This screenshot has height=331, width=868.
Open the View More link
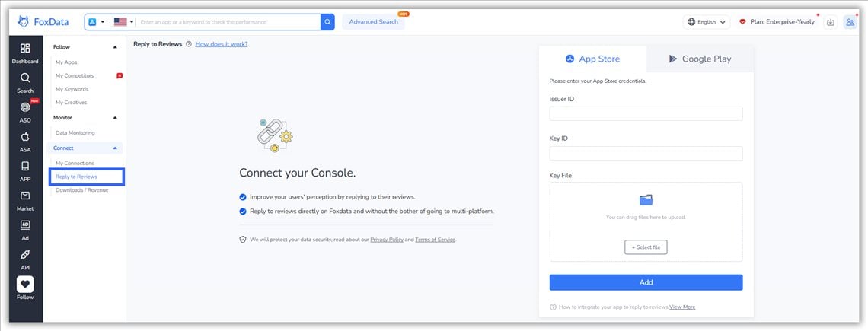[682, 307]
